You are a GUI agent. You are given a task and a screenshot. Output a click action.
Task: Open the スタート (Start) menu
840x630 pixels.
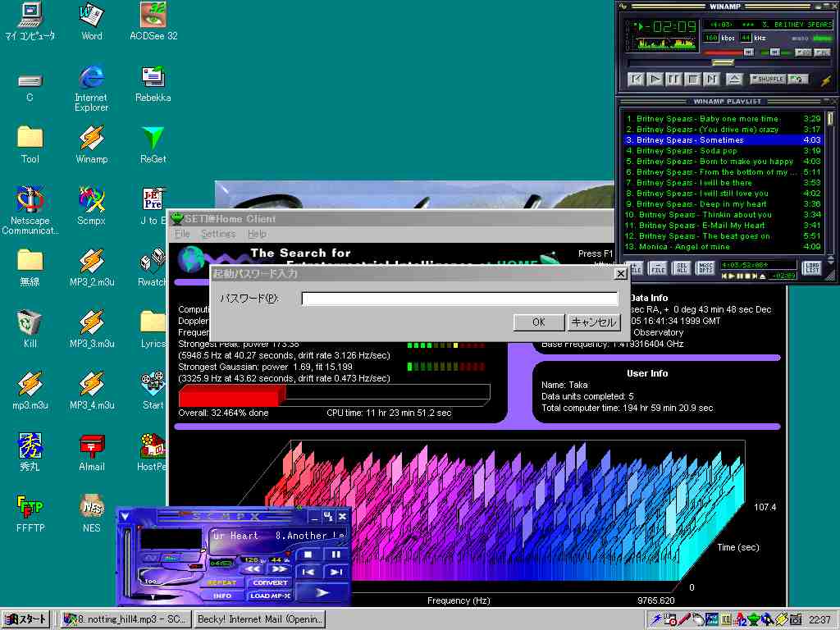pos(27,620)
